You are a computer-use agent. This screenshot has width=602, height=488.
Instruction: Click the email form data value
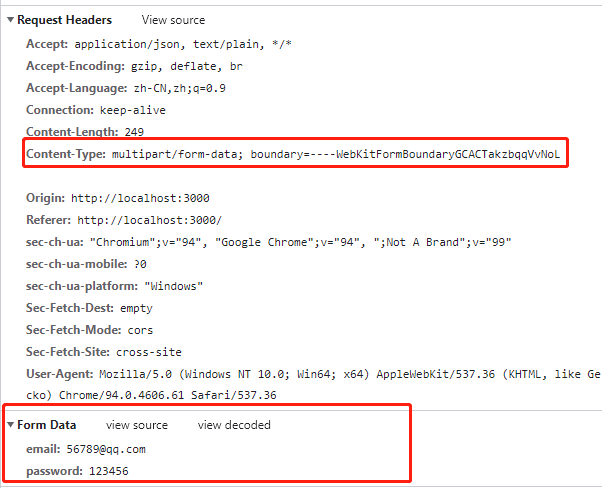click(x=105, y=449)
